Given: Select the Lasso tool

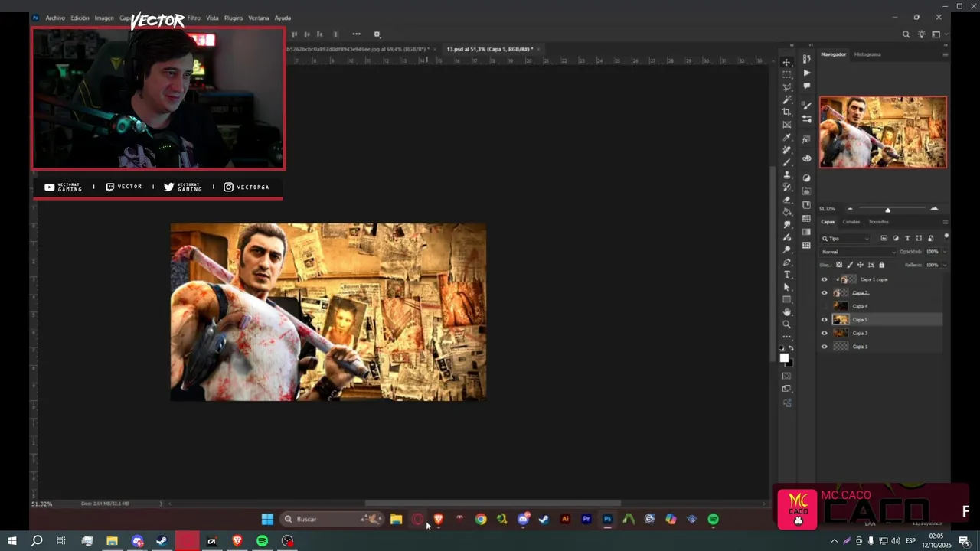Looking at the screenshot, I should 786,87.
